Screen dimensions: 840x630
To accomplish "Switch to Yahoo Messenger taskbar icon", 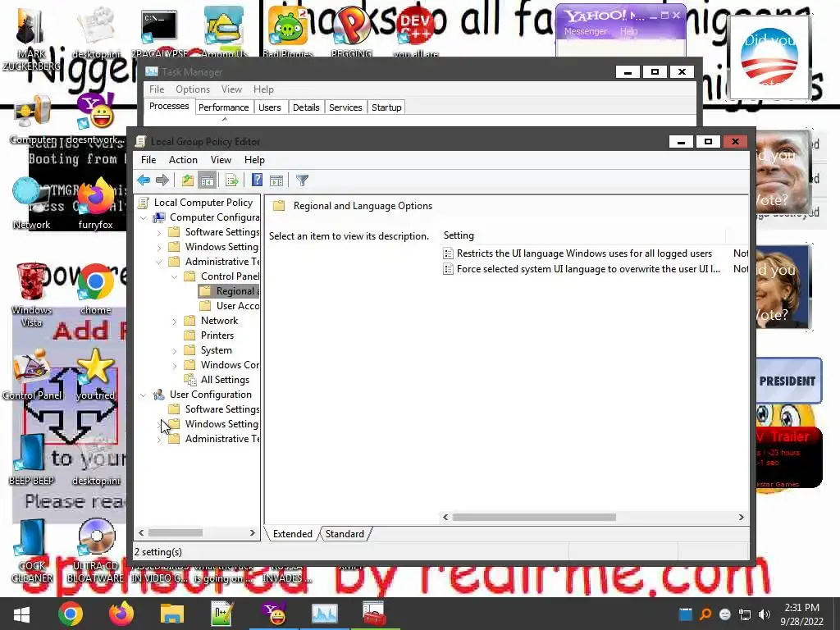I will [274, 614].
